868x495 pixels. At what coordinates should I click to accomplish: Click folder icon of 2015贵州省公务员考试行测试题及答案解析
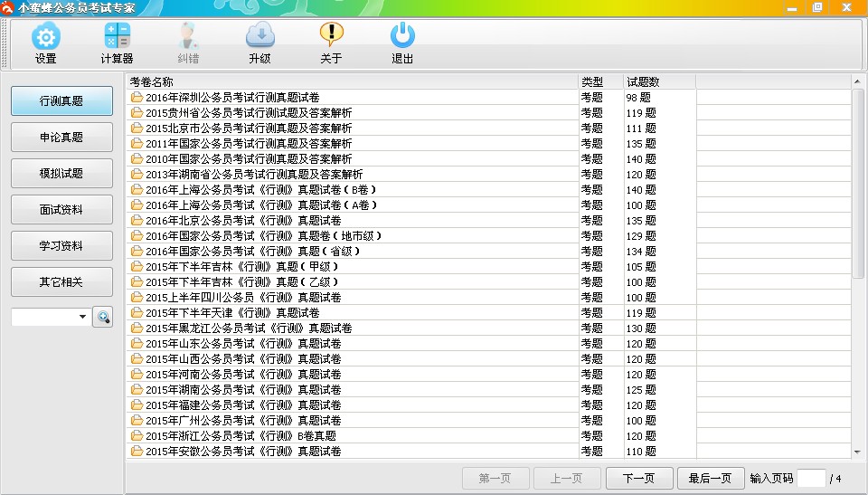tap(137, 113)
